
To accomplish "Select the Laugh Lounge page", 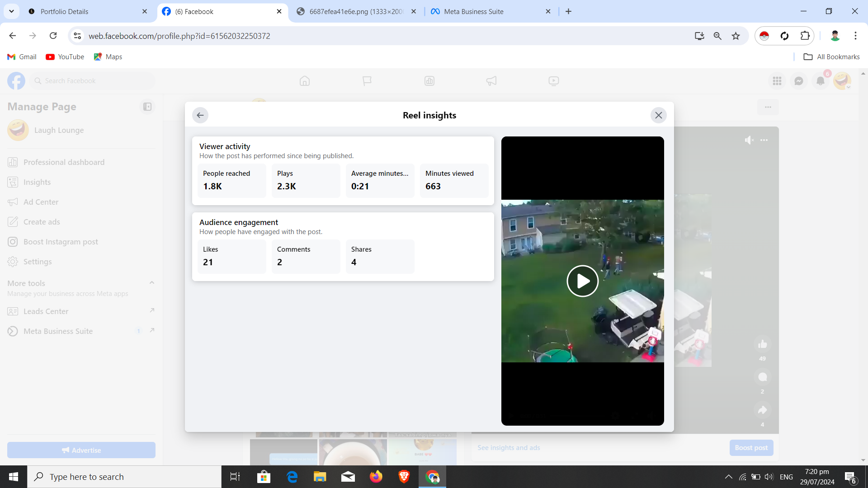I will [x=81, y=130].
